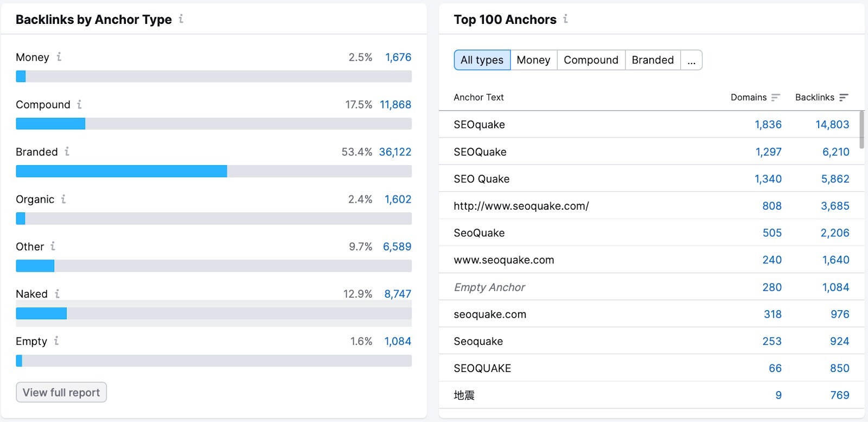This screenshot has width=868, height=422.
Task: Select the All types filter
Action: 482,60
